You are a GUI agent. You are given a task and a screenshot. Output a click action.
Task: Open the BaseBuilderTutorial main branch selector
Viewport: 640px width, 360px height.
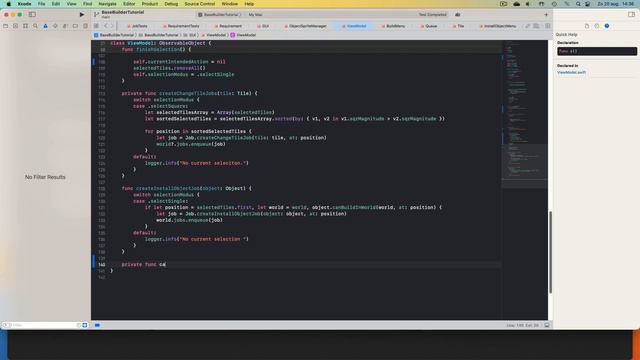tap(119, 14)
